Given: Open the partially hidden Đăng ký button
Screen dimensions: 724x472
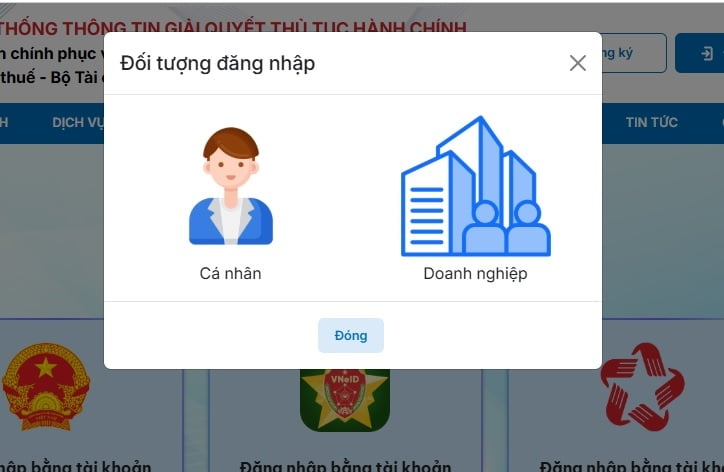Looking at the screenshot, I should coord(634,53).
